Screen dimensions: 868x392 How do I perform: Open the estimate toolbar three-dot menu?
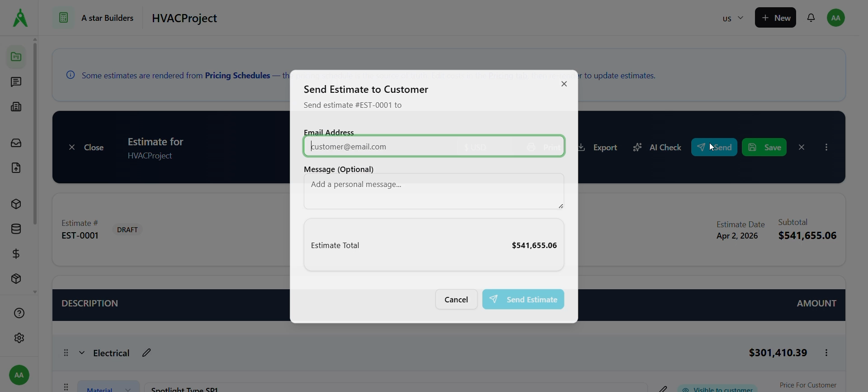click(826, 147)
